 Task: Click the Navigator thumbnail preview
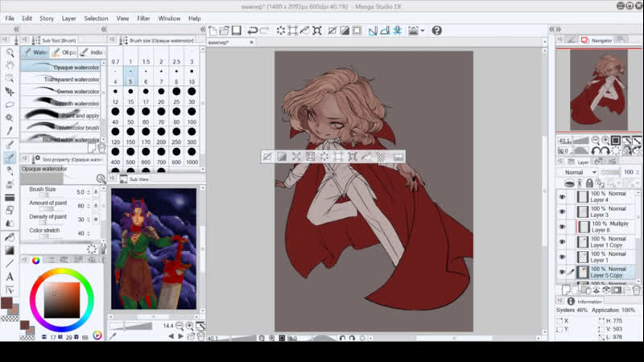pos(598,90)
